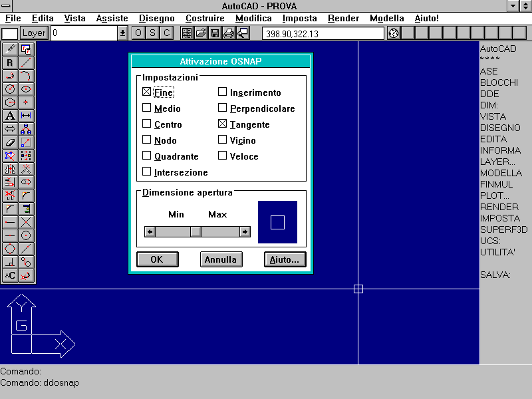Click the Open drawing folder icon
The image size is (532, 399).
(201, 33)
